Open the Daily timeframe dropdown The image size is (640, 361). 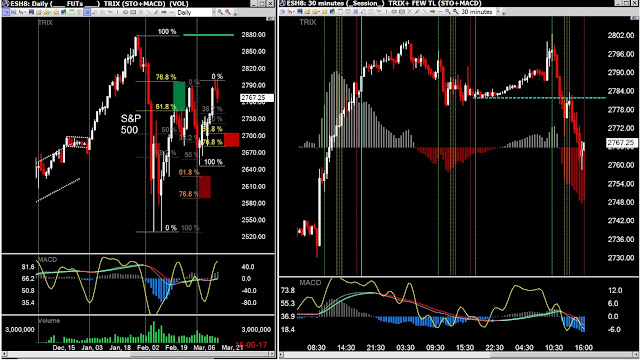(x=214, y=12)
